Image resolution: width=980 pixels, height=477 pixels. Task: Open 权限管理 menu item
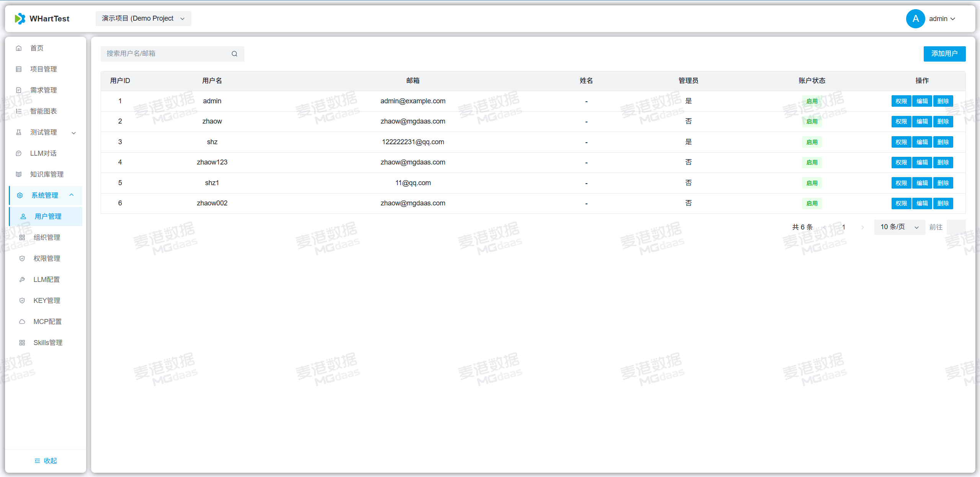coord(47,259)
